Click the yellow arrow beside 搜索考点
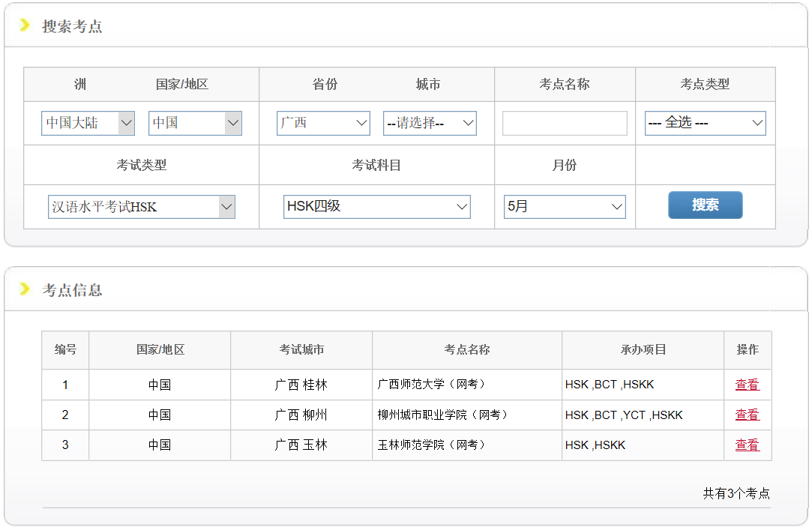This screenshot has width=812, height=527. coord(25,26)
